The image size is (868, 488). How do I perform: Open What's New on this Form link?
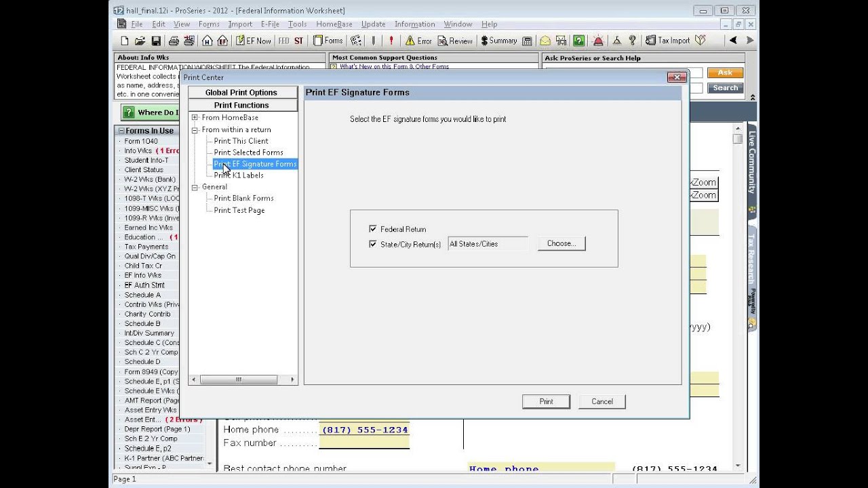[394, 67]
